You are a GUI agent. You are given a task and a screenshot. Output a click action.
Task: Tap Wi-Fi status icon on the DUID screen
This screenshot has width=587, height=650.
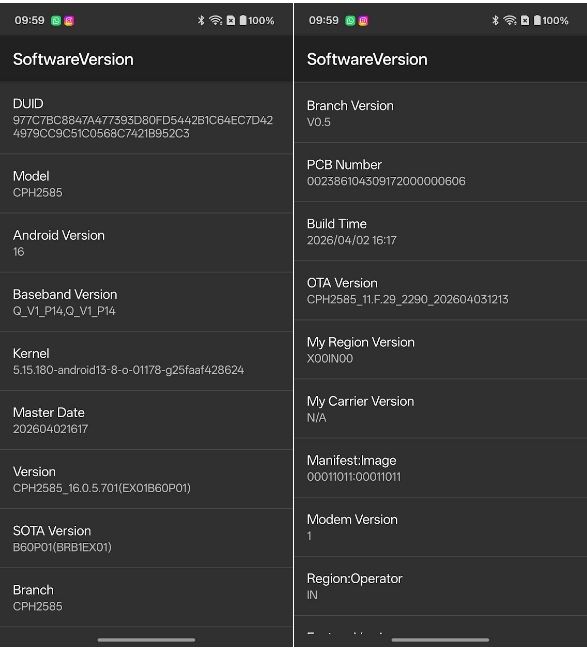point(216,20)
